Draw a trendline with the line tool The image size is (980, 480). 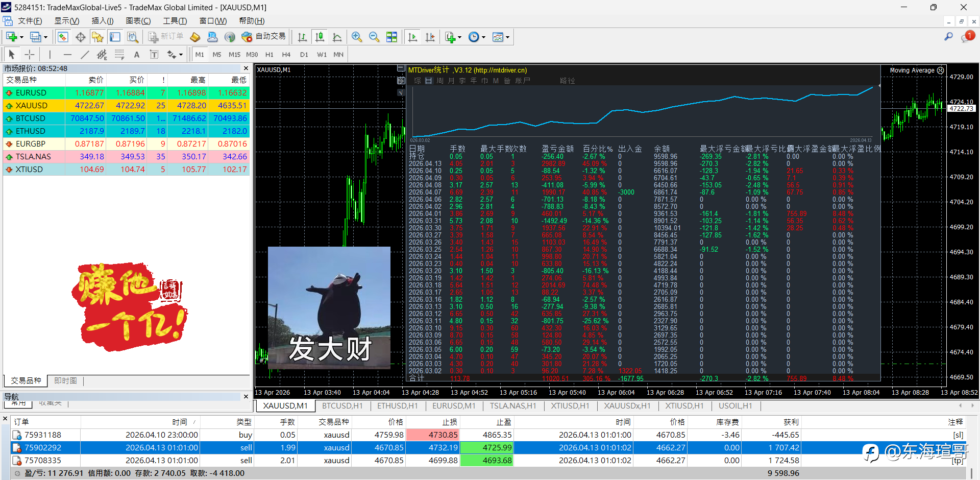[x=85, y=55]
